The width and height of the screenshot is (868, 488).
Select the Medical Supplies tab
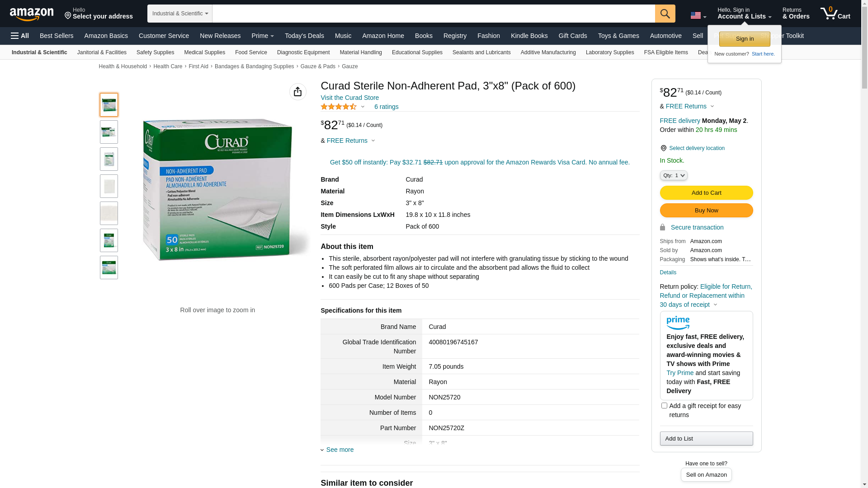point(204,52)
